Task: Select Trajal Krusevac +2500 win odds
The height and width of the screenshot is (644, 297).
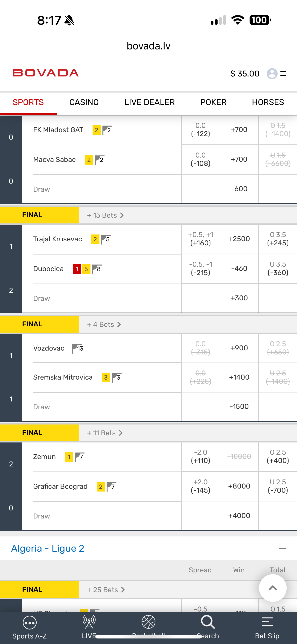Action: click(239, 239)
